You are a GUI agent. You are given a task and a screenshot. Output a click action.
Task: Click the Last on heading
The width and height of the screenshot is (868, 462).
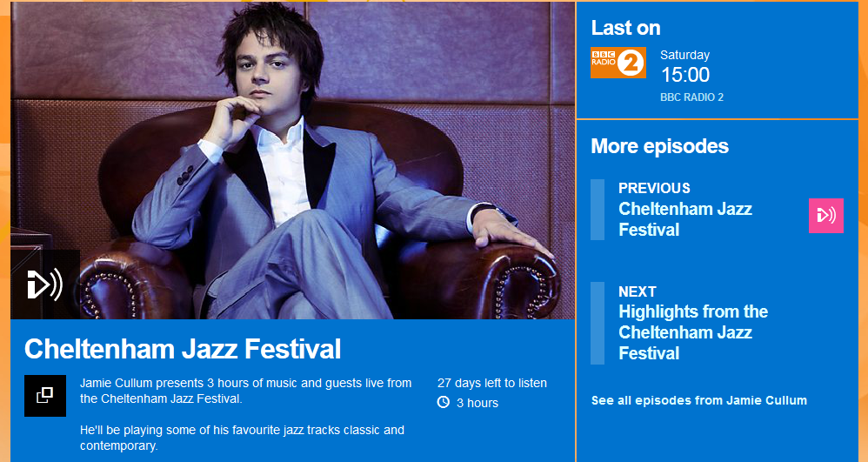click(x=625, y=27)
